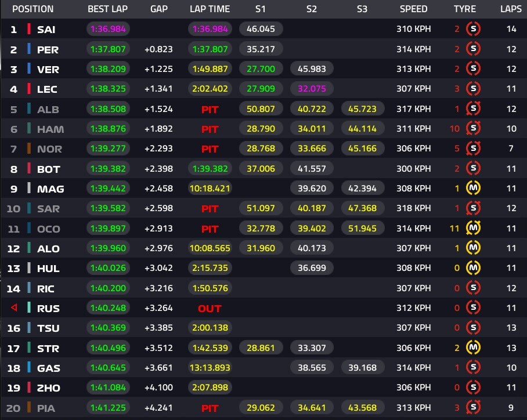This screenshot has width=527, height=420.
Task: Select SAI's purple 1:36.984 best lap
Action: (107, 29)
